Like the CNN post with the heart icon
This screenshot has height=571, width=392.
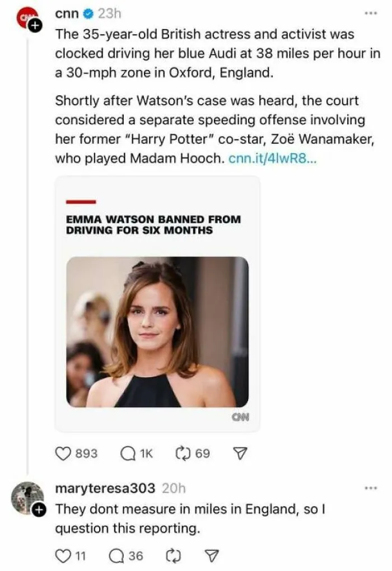(63, 453)
